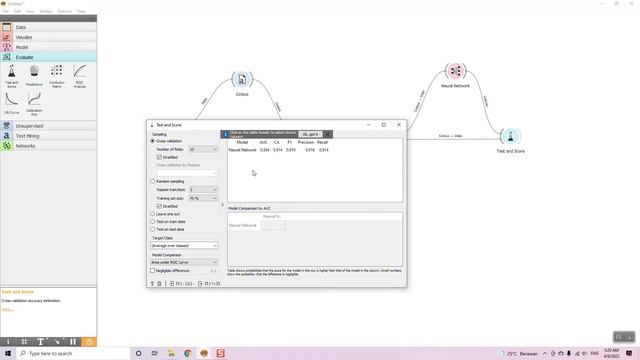Open Google Chrome from taskbar
The width and height of the screenshot is (640, 360).
coord(188,353)
